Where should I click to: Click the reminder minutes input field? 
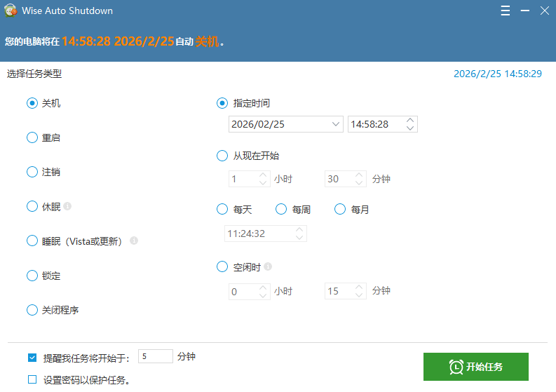coord(155,357)
